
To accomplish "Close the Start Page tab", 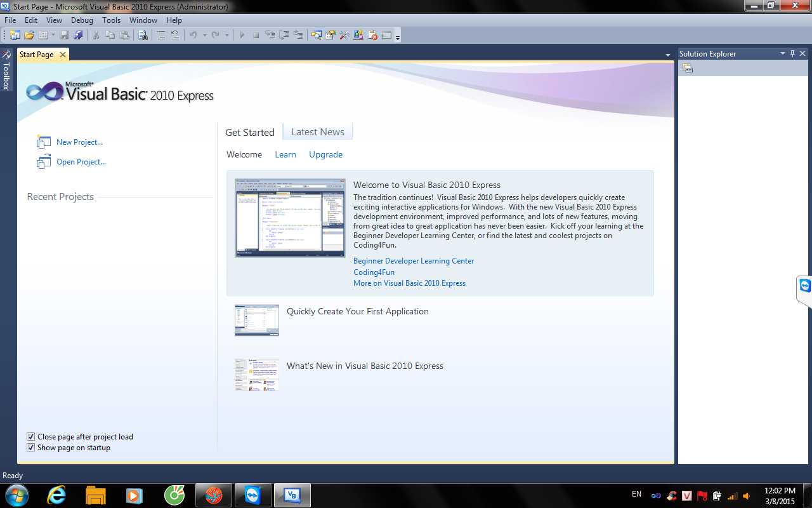I will [x=62, y=55].
